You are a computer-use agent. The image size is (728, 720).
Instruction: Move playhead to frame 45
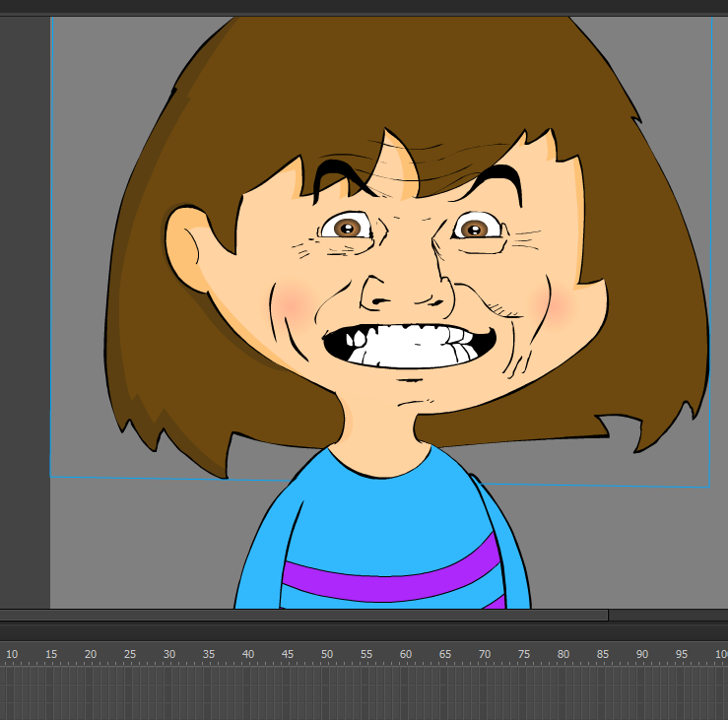click(288, 654)
